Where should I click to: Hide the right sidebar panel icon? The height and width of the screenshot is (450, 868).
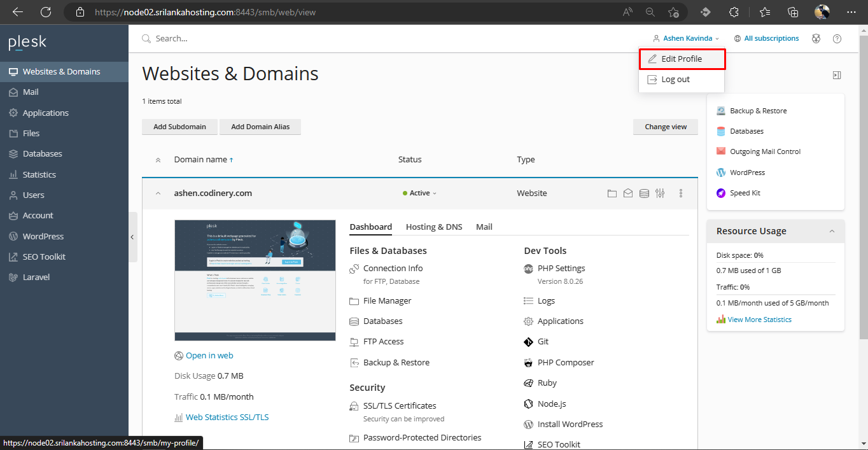point(837,75)
